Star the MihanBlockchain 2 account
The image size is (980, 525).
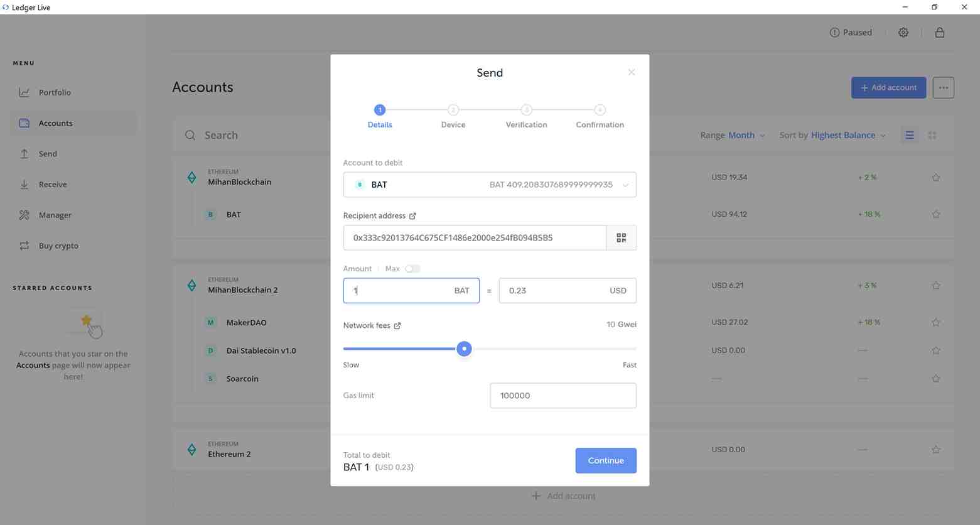(936, 286)
